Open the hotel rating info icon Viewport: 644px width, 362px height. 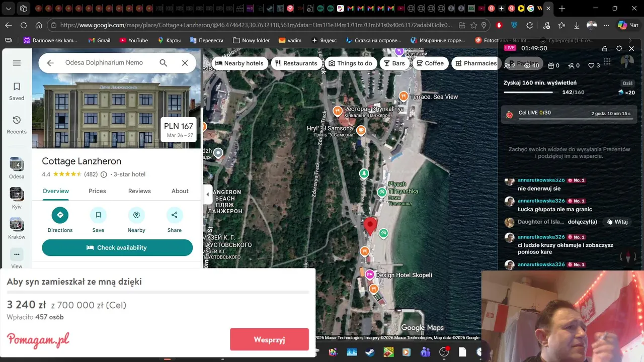coord(104,174)
